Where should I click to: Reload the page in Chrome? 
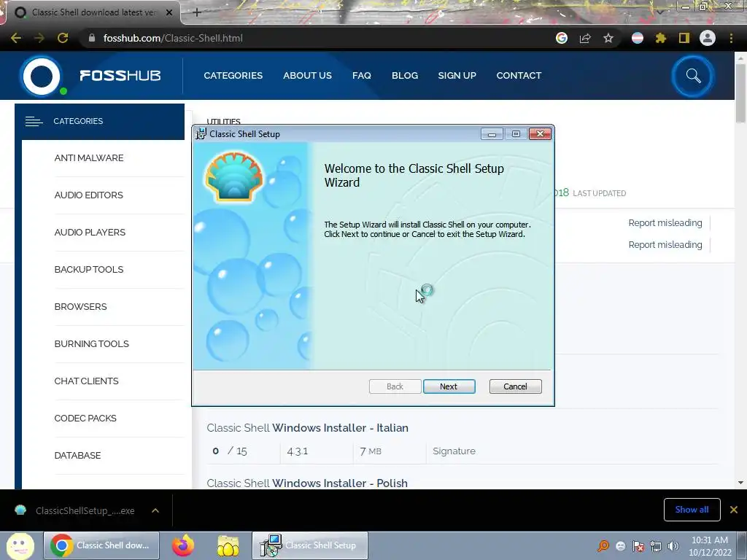click(63, 38)
